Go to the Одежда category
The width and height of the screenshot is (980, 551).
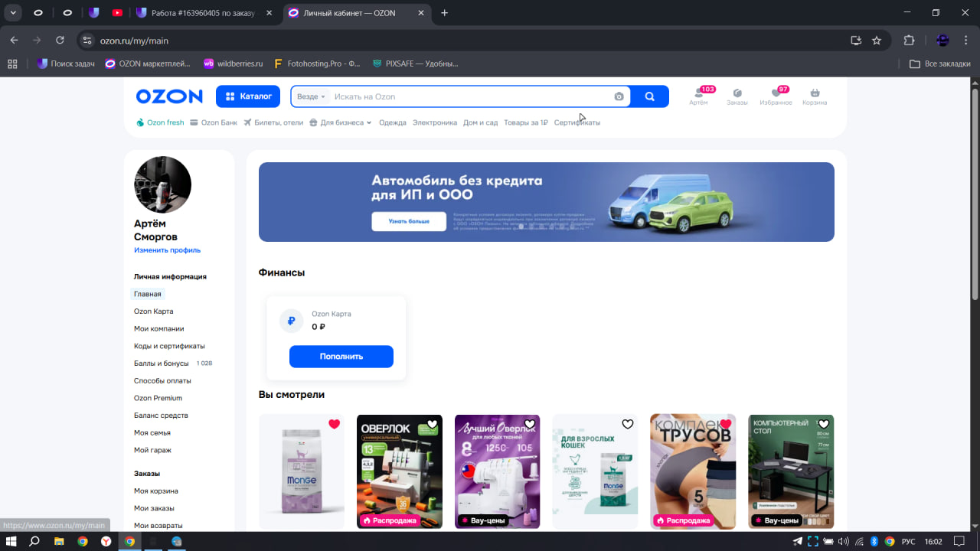pyautogui.click(x=393, y=122)
